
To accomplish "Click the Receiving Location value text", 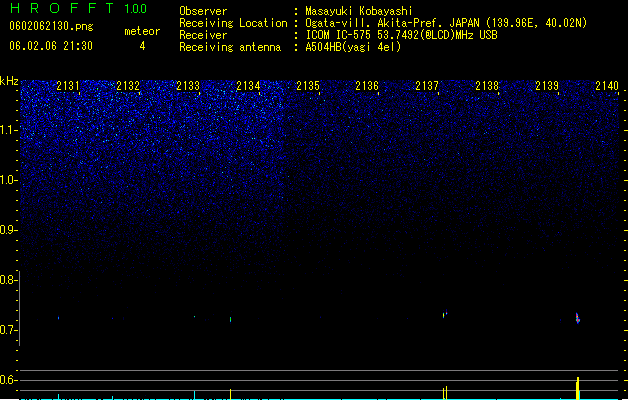I will (x=446, y=23).
